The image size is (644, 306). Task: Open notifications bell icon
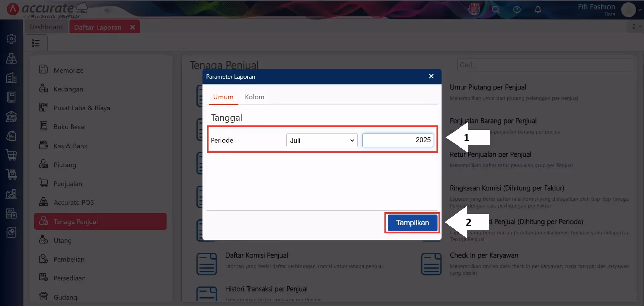pos(538,9)
